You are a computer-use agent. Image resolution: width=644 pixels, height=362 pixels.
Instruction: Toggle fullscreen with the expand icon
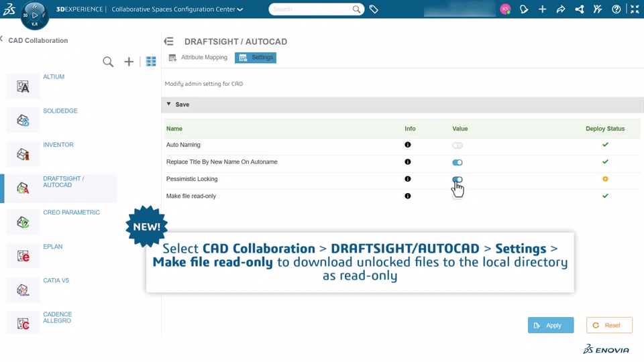[x=635, y=9]
